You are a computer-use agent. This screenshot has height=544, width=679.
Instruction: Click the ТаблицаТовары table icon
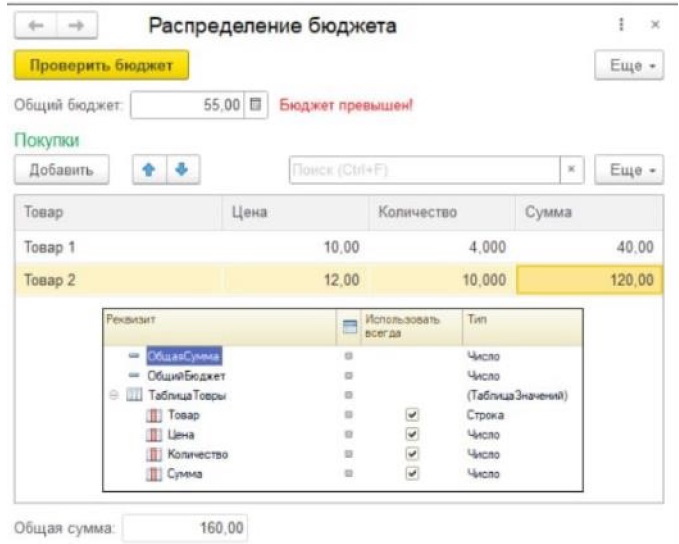(131, 395)
